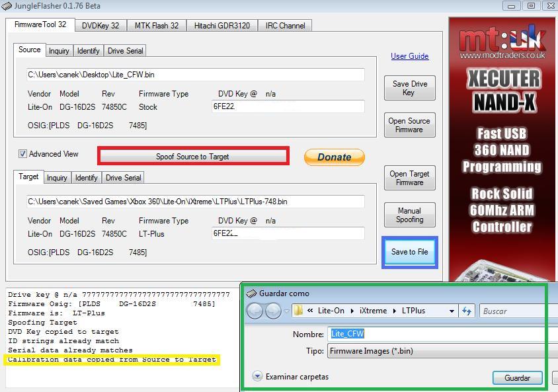The width and height of the screenshot is (558, 392).
Task: Open the Hitachi GDR3120 tab
Action: click(x=222, y=26)
